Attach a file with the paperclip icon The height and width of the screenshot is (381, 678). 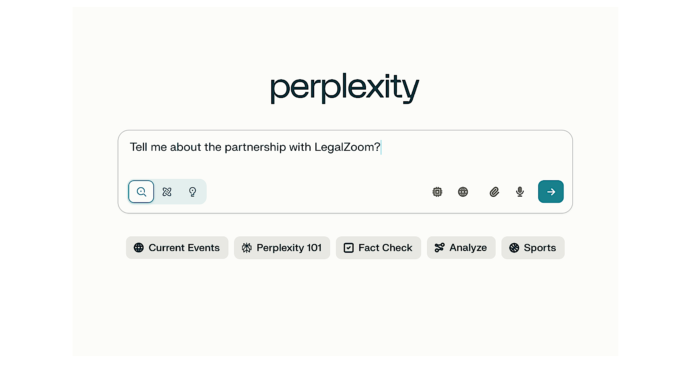[494, 192]
